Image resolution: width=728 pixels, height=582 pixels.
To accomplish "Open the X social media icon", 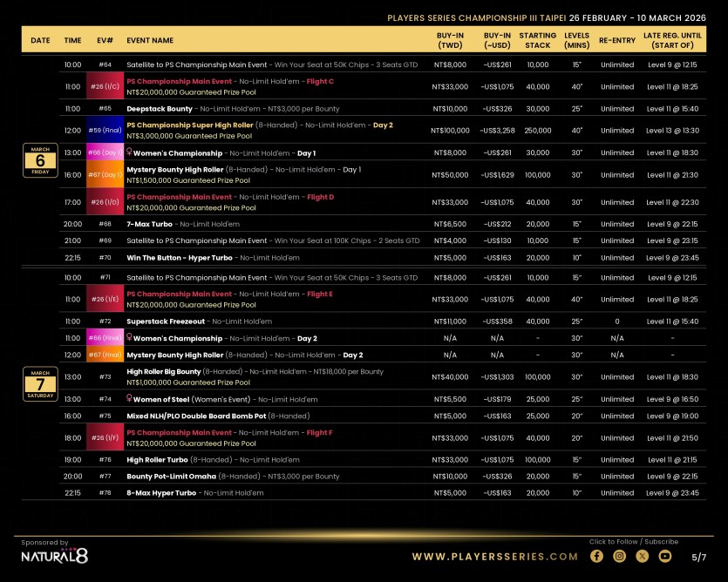I will pos(643,556).
